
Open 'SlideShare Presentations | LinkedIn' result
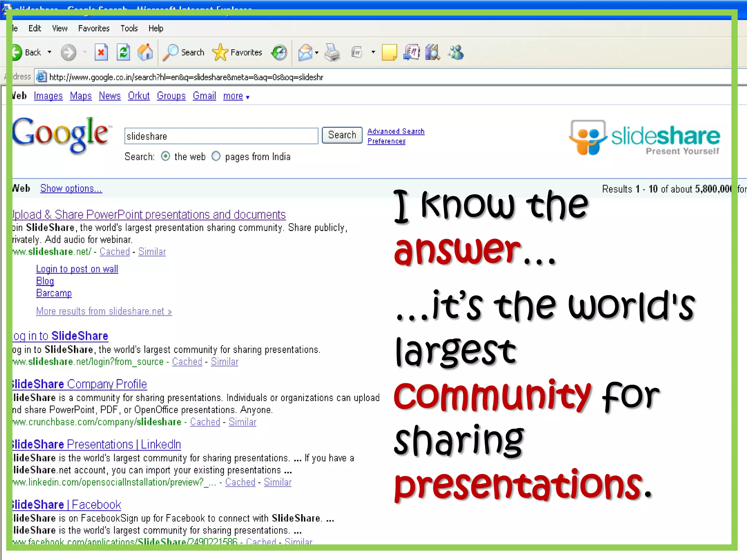pos(97,444)
